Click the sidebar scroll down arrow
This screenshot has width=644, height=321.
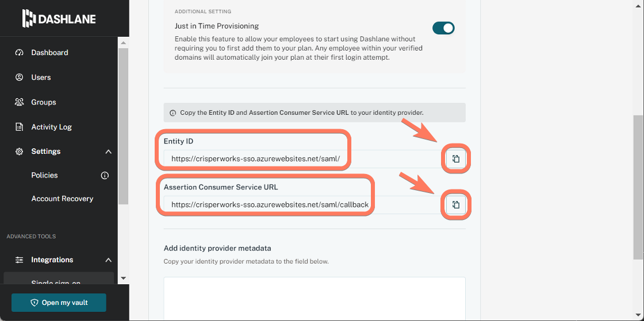(x=123, y=278)
